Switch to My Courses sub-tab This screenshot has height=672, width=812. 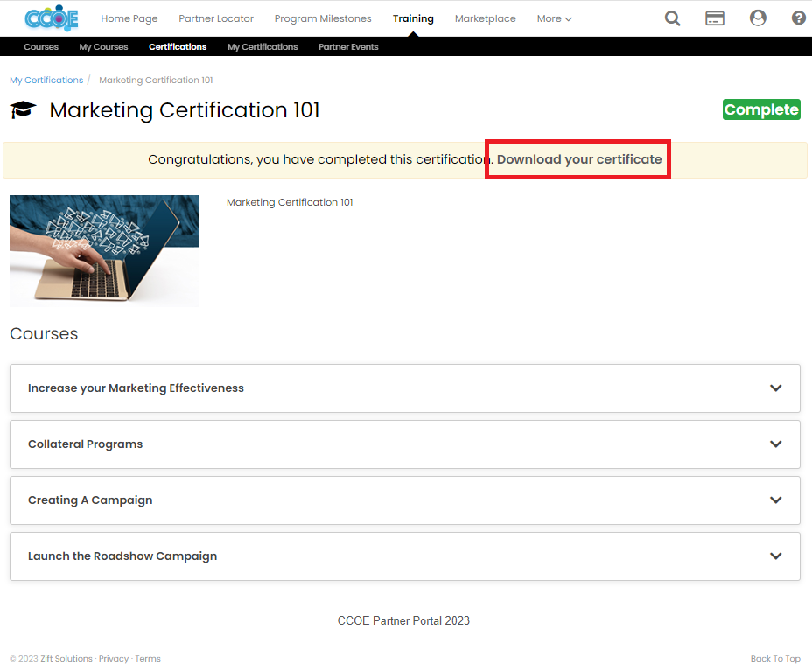[x=103, y=46]
